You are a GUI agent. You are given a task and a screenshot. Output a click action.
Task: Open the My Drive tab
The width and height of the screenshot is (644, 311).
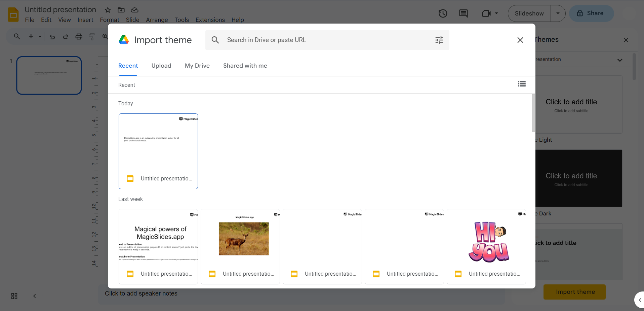(197, 66)
